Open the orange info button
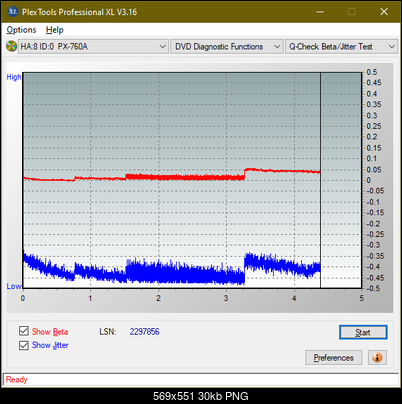The height and width of the screenshot is (404, 402). point(377,358)
